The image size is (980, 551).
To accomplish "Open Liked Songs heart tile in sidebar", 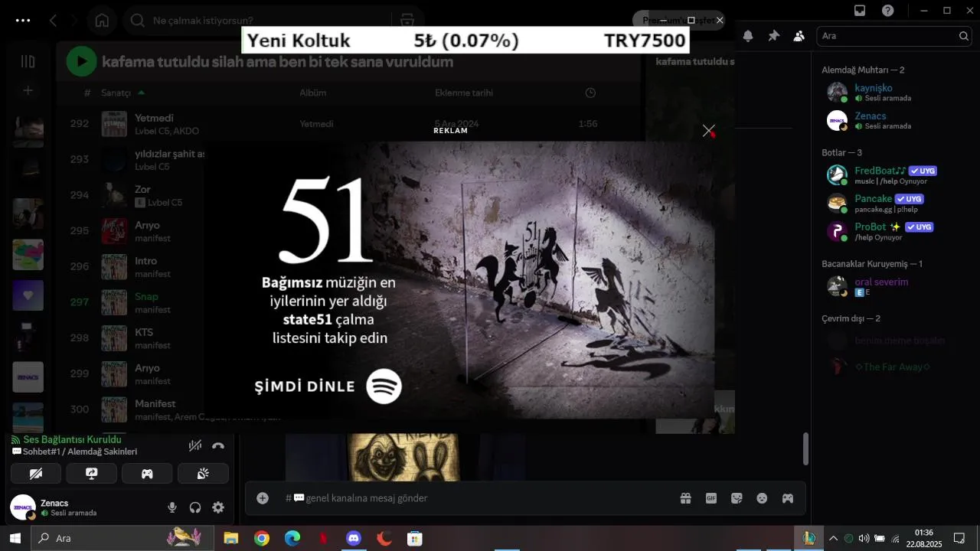I will [28, 295].
